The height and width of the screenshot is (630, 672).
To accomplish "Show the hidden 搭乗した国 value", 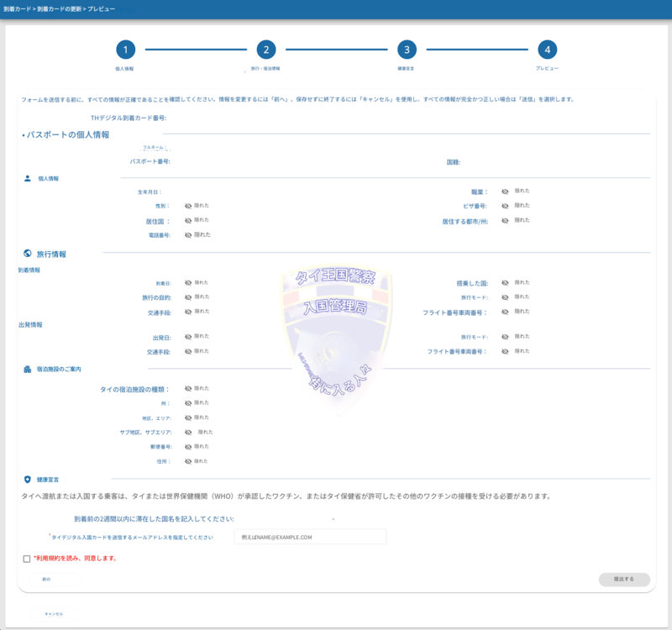I will pos(506,283).
